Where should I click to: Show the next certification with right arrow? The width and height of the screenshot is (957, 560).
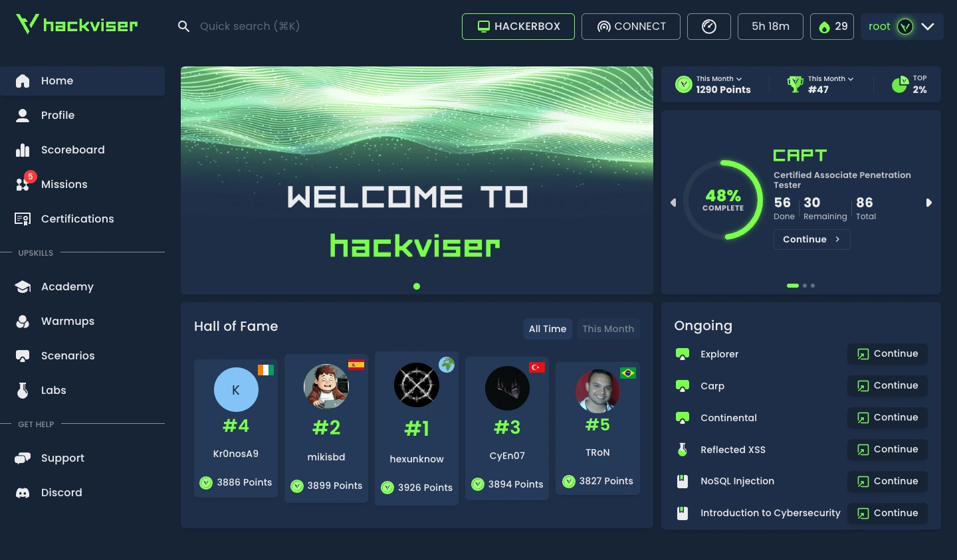(x=929, y=203)
